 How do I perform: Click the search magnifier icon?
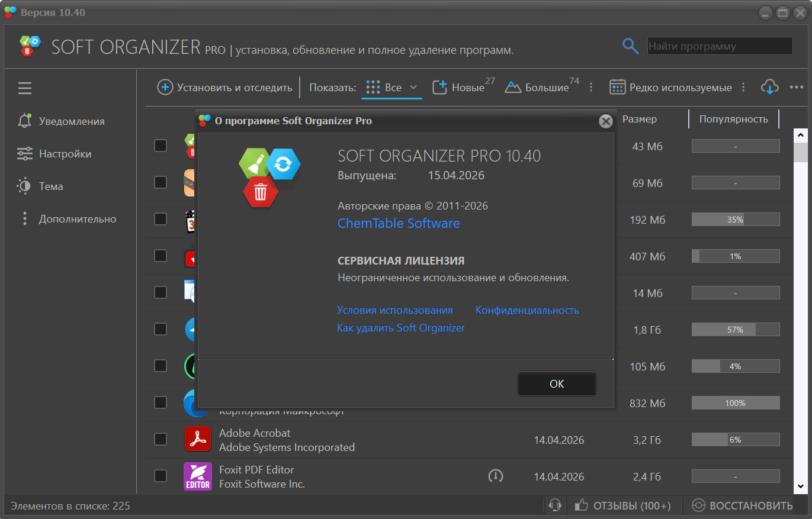pyautogui.click(x=630, y=46)
